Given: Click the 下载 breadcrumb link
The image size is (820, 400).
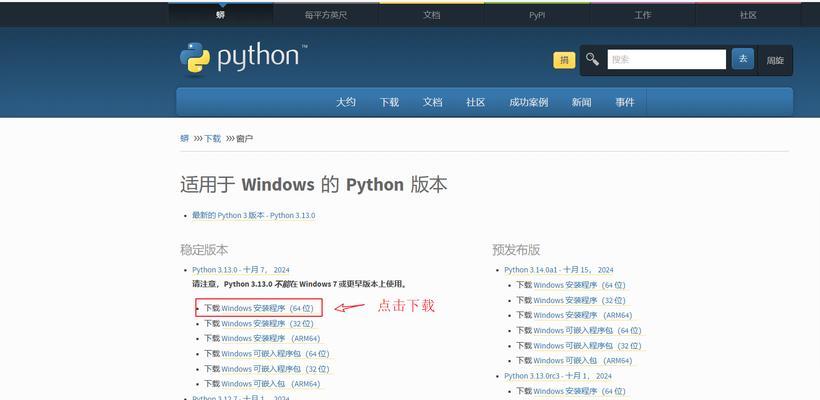Looking at the screenshot, I should pos(212,139).
